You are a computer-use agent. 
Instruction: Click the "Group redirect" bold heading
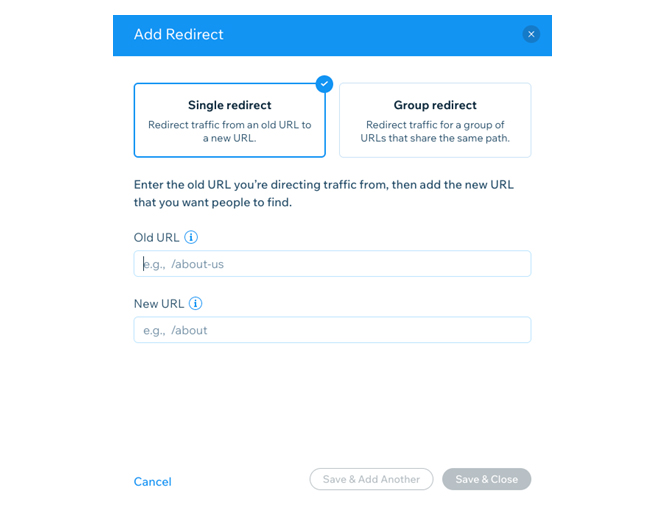click(x=435, y=105)
